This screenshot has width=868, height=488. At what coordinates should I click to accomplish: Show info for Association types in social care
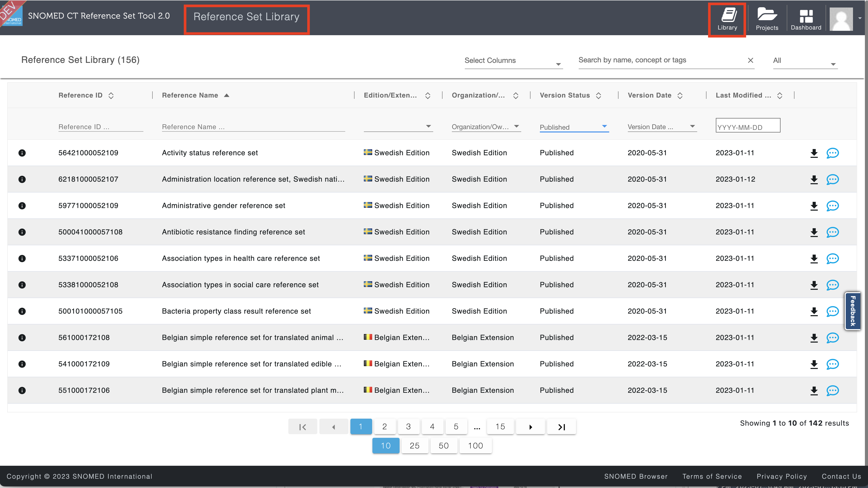22,285
